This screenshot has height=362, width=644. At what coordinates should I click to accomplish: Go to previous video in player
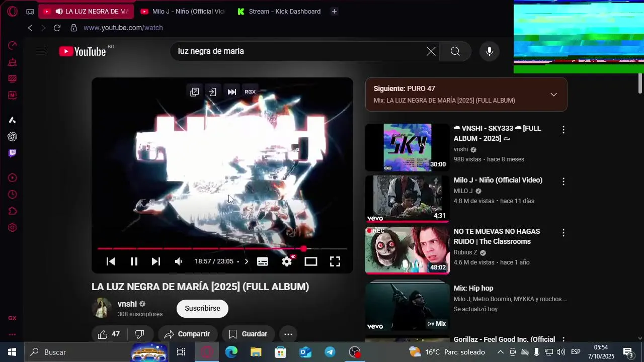click(x=111, y=261)
